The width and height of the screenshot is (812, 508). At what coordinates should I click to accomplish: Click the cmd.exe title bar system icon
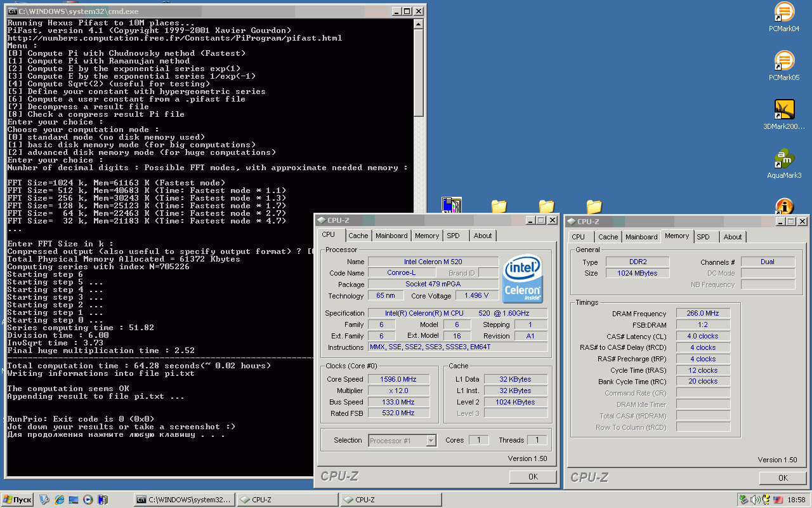pyautogui.click(x=11, y=11)
